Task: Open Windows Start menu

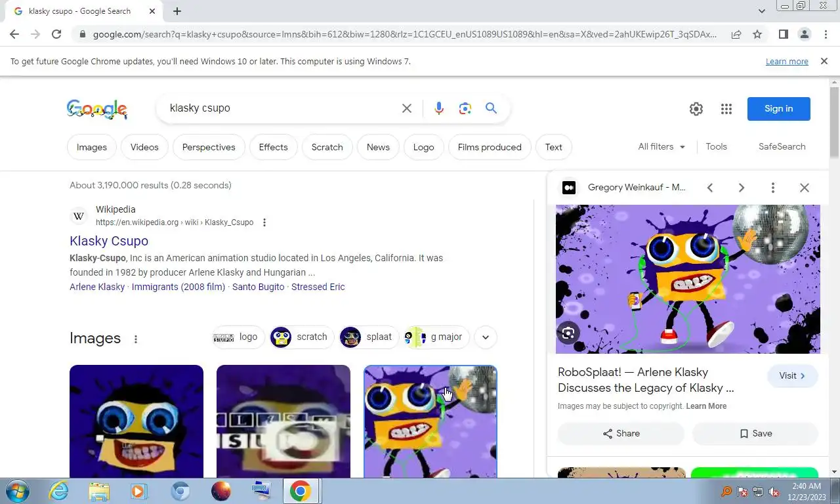Action: [16, 491]
